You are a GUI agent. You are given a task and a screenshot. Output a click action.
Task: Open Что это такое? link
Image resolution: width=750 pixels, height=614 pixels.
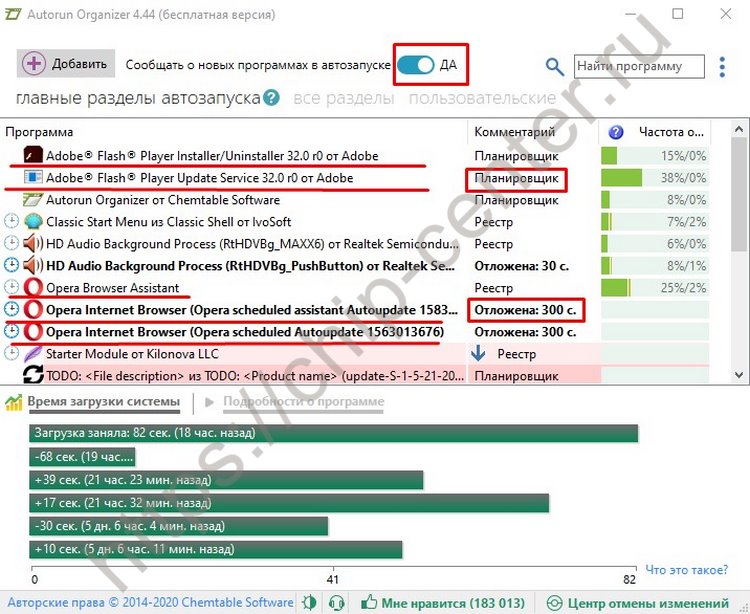[x=686, y=570]
